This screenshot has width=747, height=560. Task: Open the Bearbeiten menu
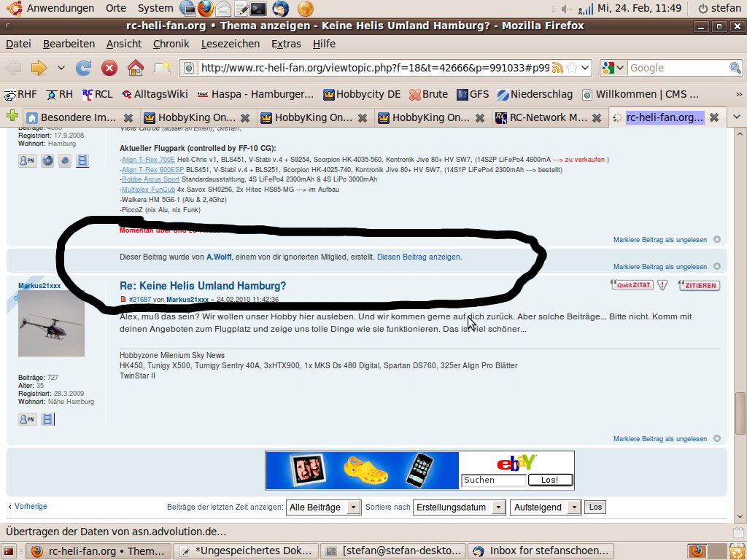tap(69, 44)
